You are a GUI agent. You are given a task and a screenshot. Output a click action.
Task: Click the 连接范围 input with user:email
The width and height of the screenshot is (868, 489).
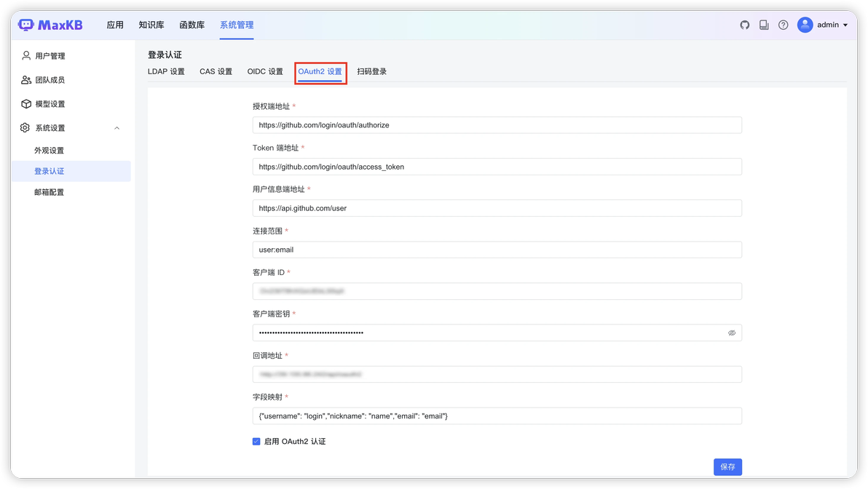(x=497, y=250)
